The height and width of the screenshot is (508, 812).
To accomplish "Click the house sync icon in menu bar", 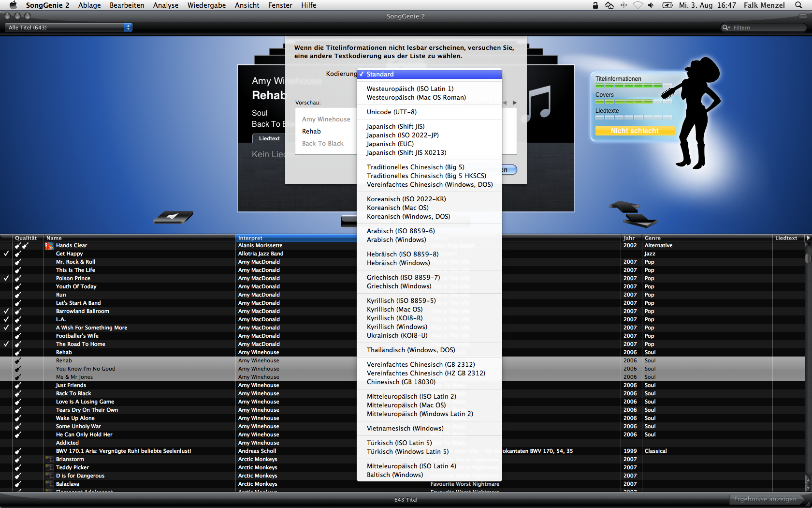I will coord(609,5).
